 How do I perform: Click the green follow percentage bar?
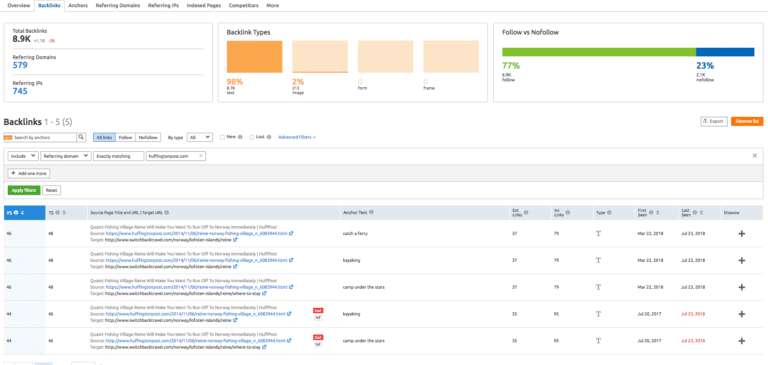coord(599,52)
